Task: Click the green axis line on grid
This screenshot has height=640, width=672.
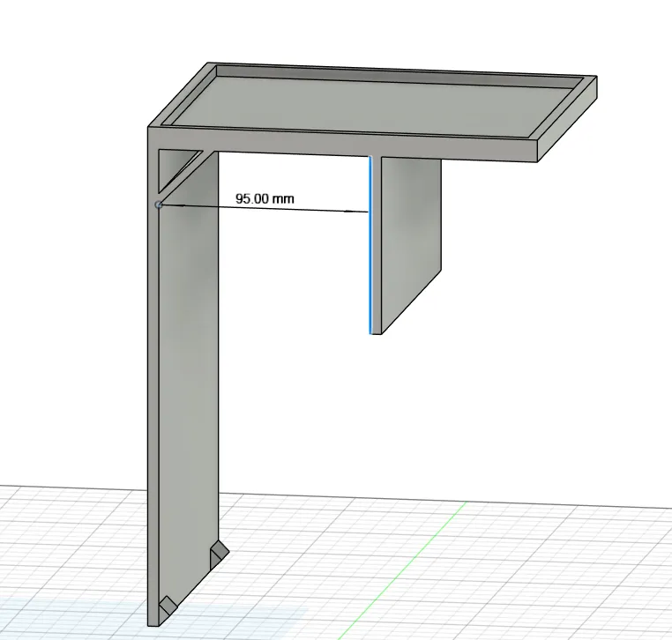Action: [402, 571]
